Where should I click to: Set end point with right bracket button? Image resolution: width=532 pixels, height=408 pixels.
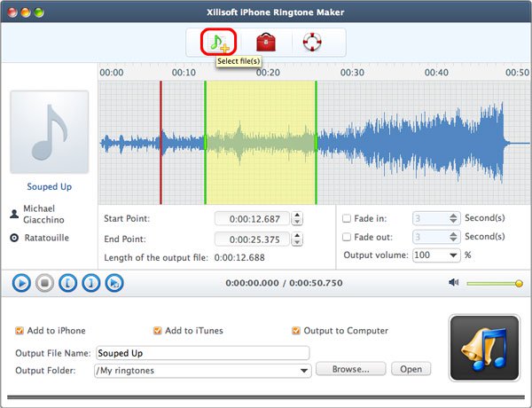(90, 283)
